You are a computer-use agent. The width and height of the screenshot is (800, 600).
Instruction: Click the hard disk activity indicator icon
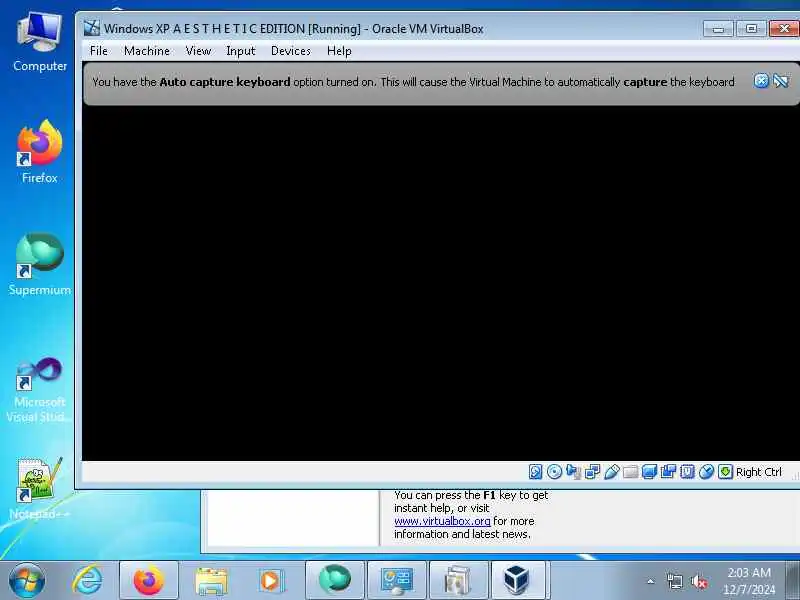535,472
